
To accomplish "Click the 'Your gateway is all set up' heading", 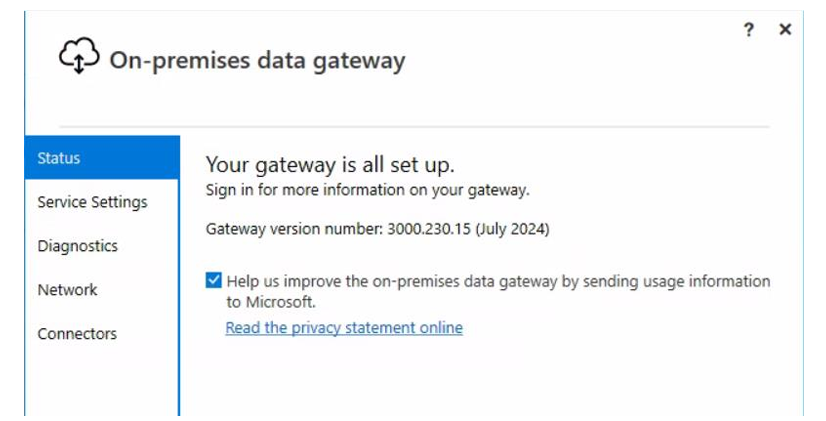I will [330, 165].
